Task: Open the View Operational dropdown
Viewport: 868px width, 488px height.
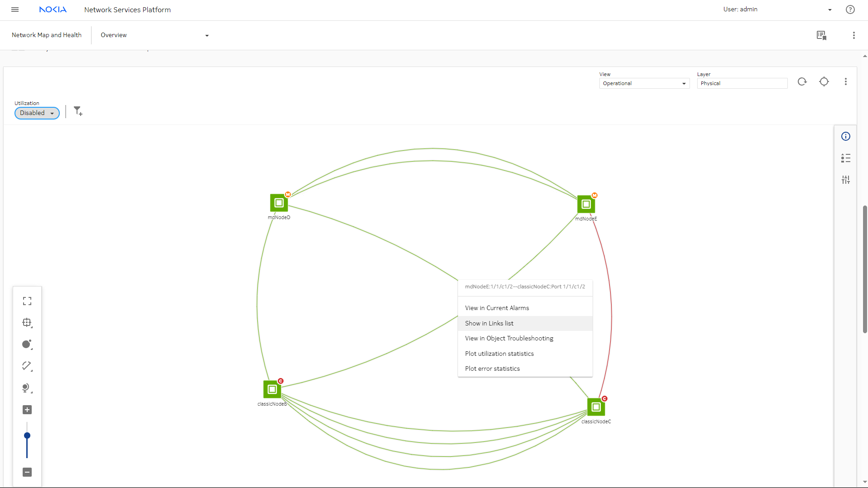Action: coord(644,83)
